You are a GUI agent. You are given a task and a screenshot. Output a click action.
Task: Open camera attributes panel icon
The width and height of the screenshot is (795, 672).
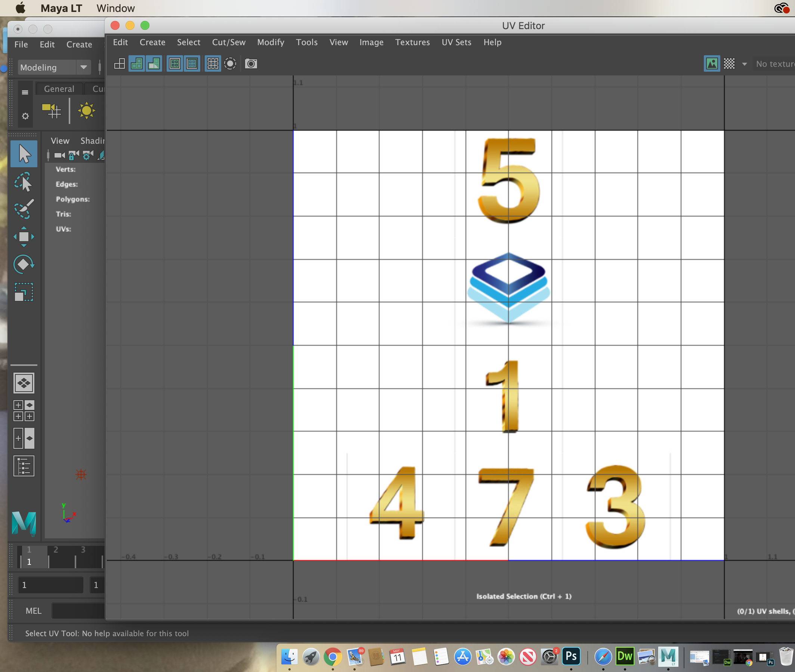point(88,155)
